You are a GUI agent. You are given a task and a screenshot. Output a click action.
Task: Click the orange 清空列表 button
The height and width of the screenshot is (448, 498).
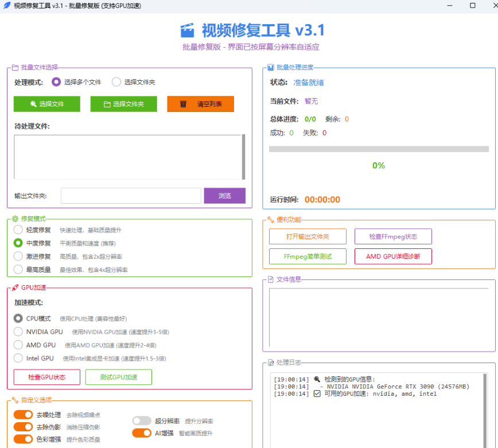(x=200, y=104)
